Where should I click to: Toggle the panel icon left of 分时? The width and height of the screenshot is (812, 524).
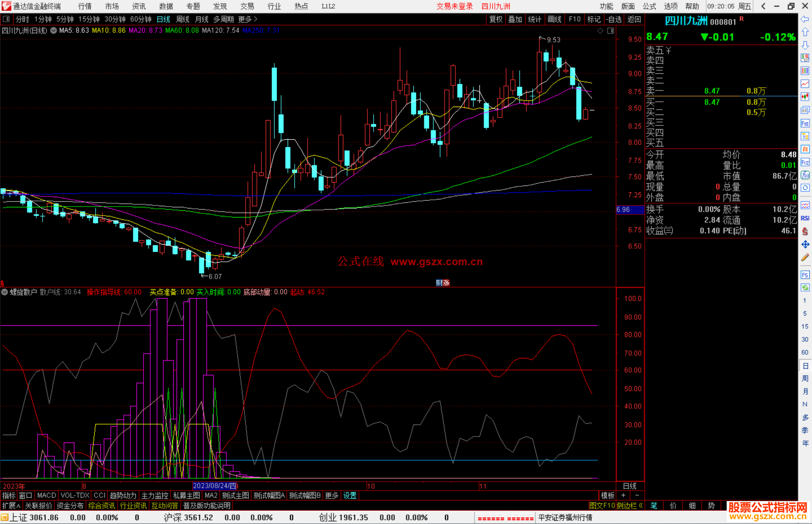tap(6, 19)
